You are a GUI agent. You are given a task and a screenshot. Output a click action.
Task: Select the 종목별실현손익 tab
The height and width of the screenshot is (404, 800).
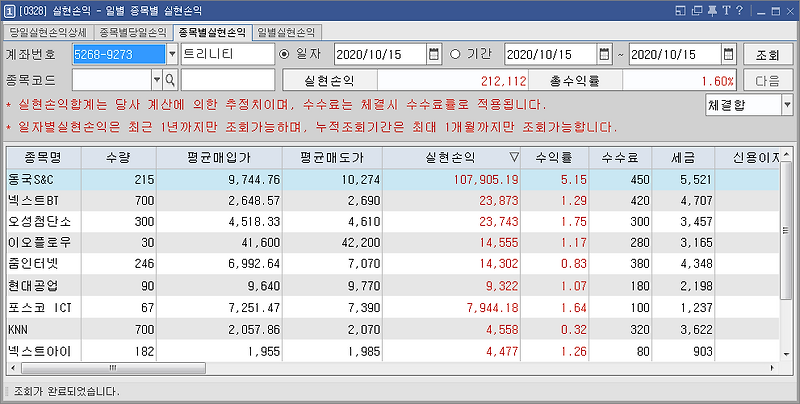(212, 33)
